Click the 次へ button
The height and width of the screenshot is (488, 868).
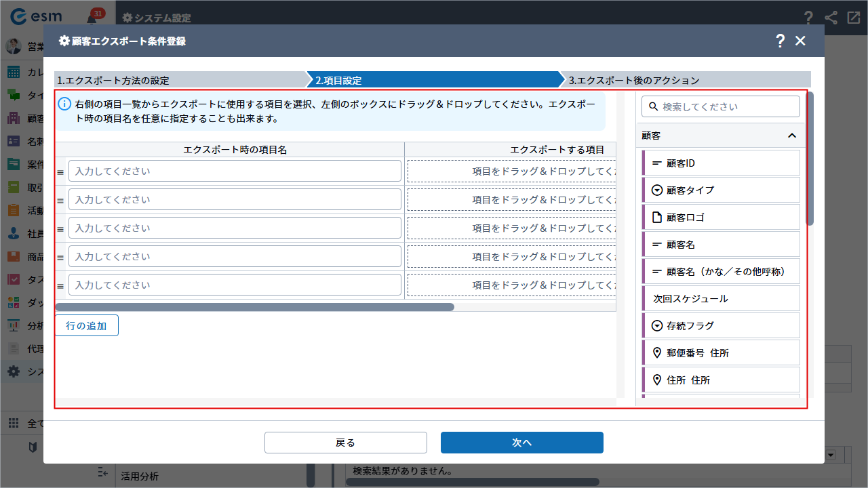click(521, 443)
